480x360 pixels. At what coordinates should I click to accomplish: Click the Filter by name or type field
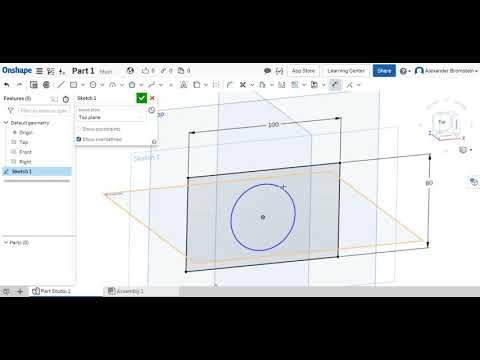coord(44,110)
